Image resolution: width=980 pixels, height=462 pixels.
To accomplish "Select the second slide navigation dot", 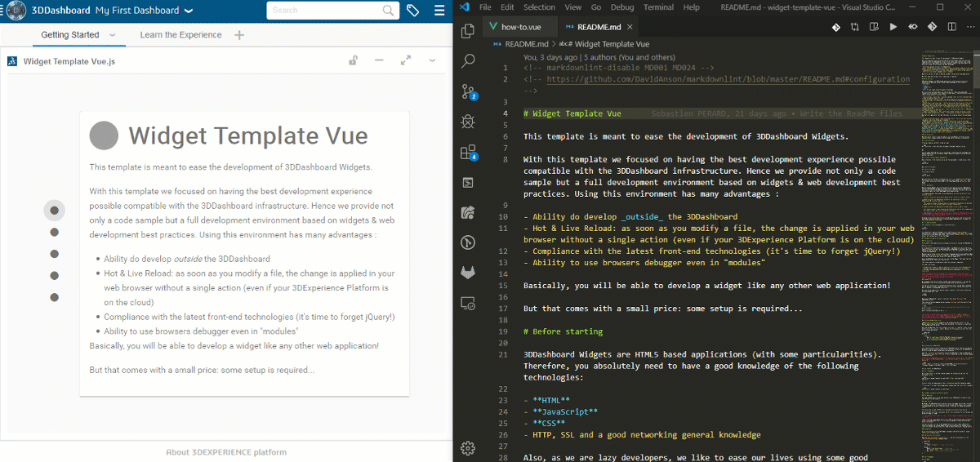I will (55, 233).
